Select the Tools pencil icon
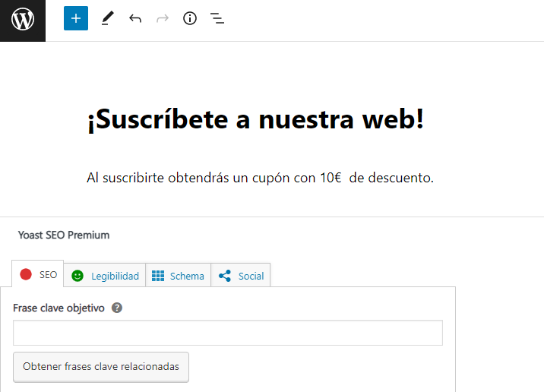 pos(107,18)
